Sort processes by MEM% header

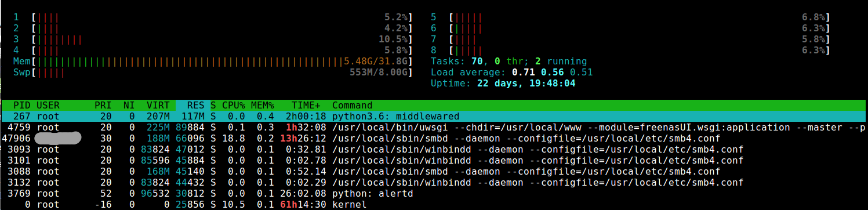click(262, 106)
